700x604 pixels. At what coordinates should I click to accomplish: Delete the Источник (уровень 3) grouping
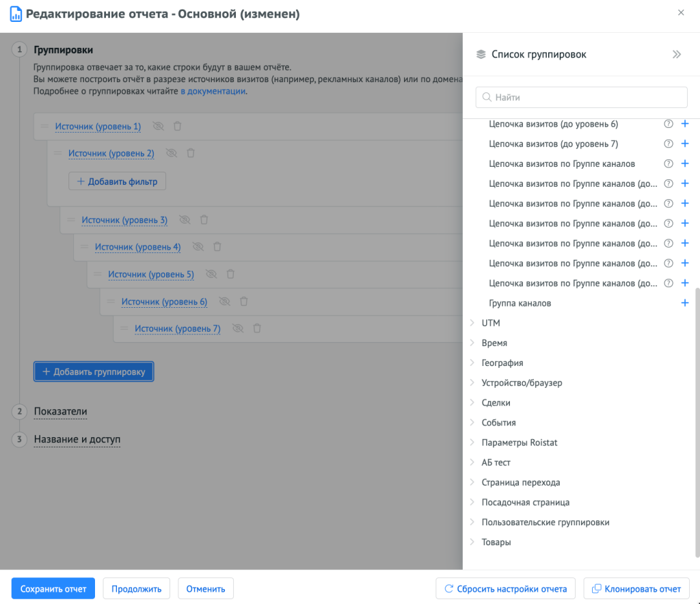tap(204, 220)
